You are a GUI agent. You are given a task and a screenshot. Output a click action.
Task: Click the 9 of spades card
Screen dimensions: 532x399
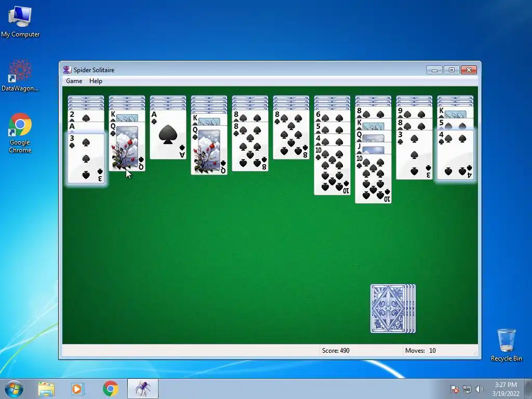[414, 112]
